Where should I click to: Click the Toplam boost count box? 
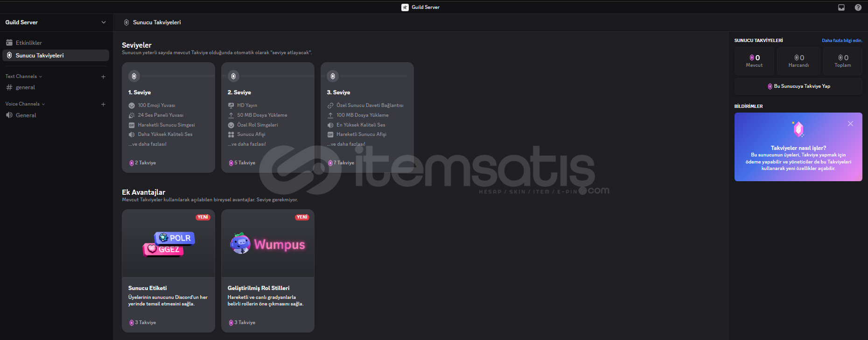pos(843,61)
